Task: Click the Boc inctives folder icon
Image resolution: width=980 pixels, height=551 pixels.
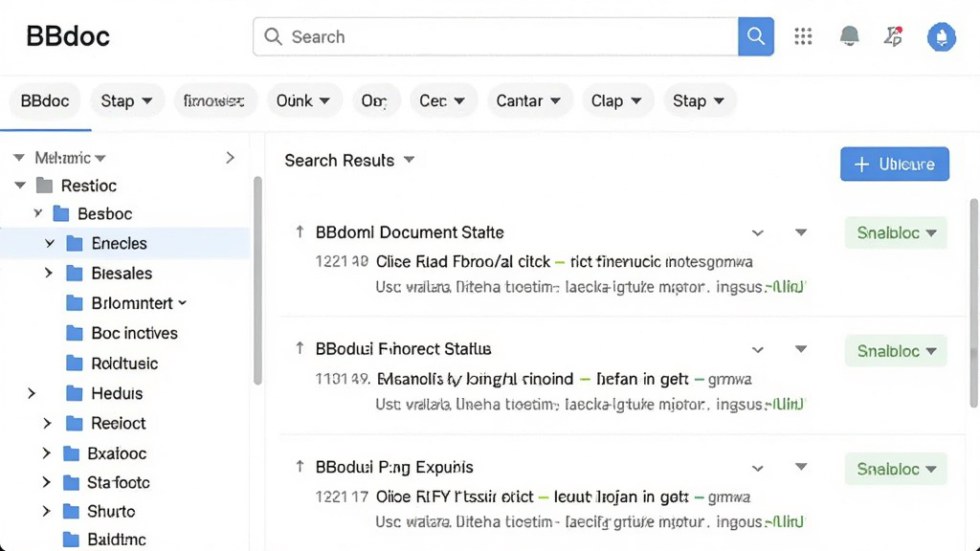Action: click(x=75, y=333)
